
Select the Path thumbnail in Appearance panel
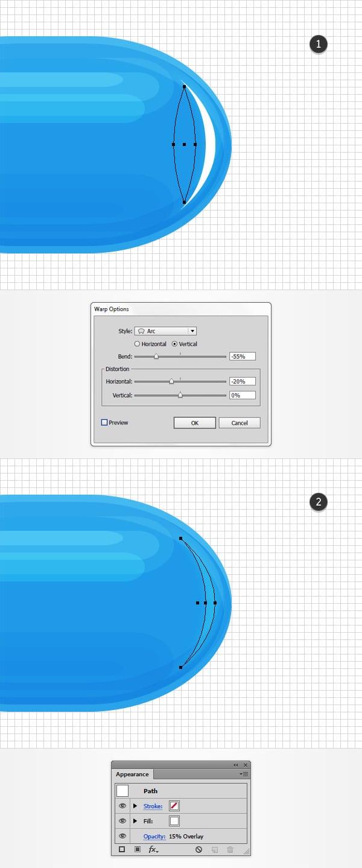[x=122, y=791]
